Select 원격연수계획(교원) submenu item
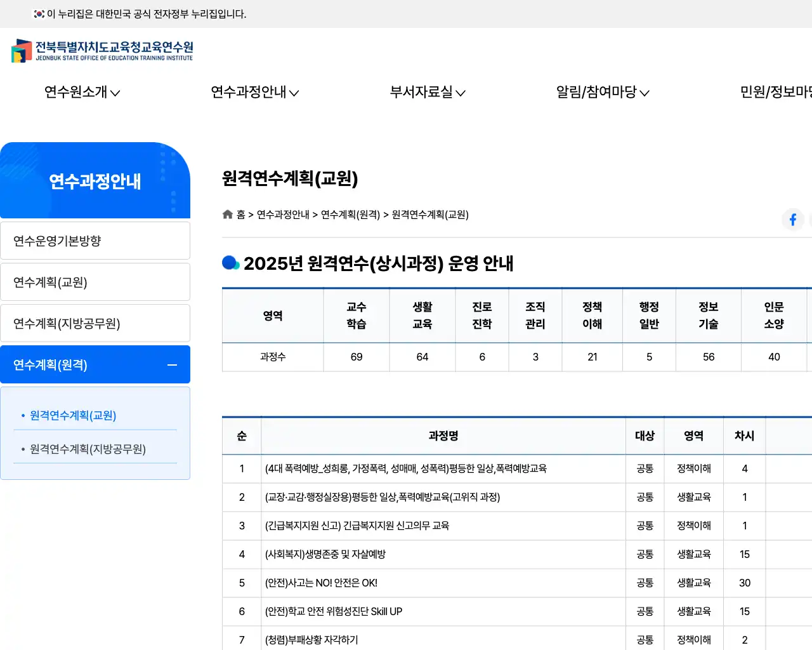Viewport: 812px width, 650px height. [73, 416]
